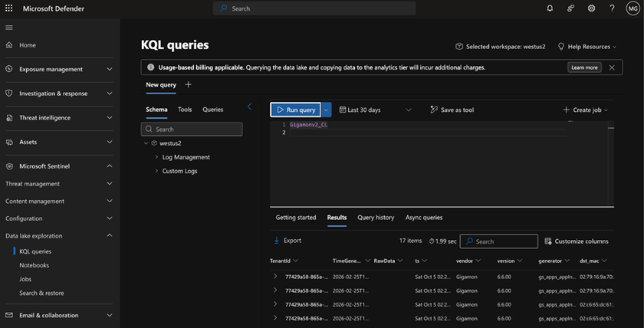Expand Assets section chevron
This screenshot has height=328, width=644.
pos(109,142)
